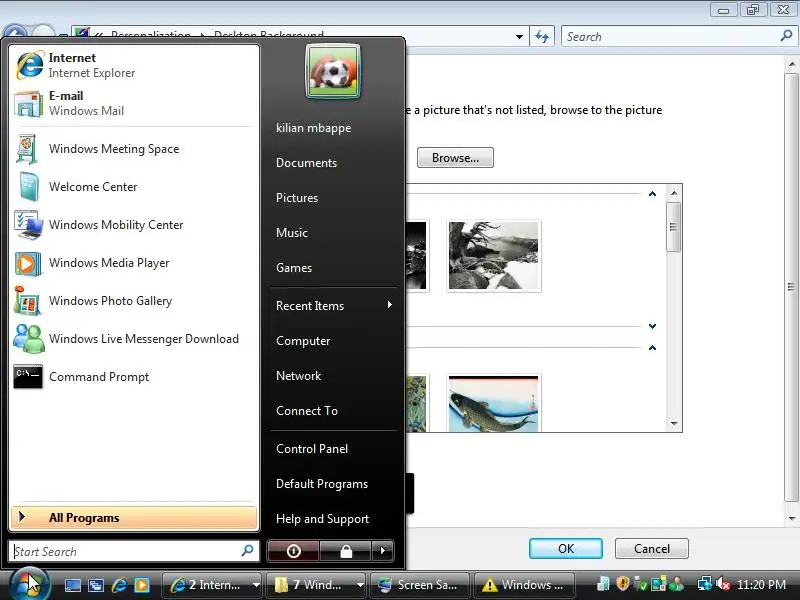Screen dimensions: 800x600
Task: Open Computer from Start menu
Action: 303,341
